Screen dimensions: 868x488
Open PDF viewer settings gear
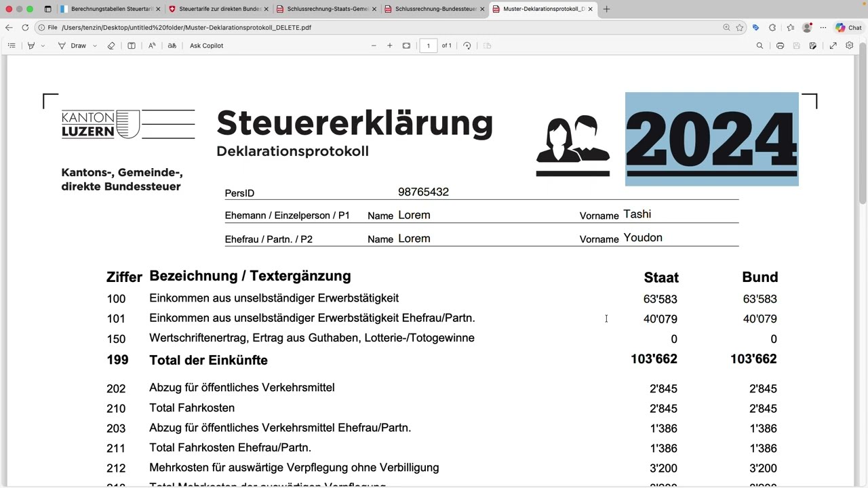coord(849,45)
